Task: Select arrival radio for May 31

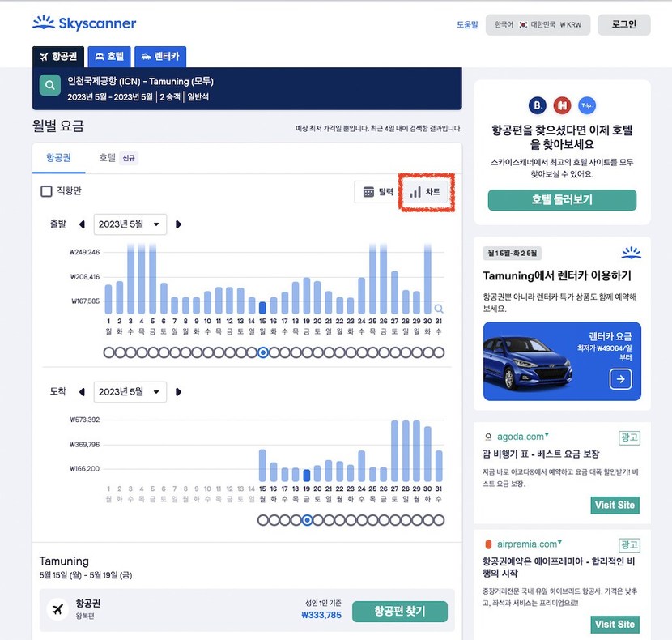Action: click(439, 520)
